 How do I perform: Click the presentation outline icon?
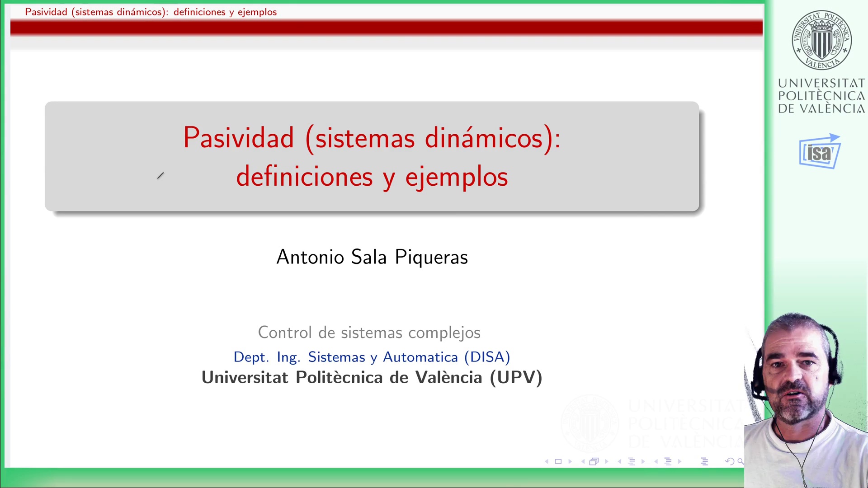(x=704, y=461)
